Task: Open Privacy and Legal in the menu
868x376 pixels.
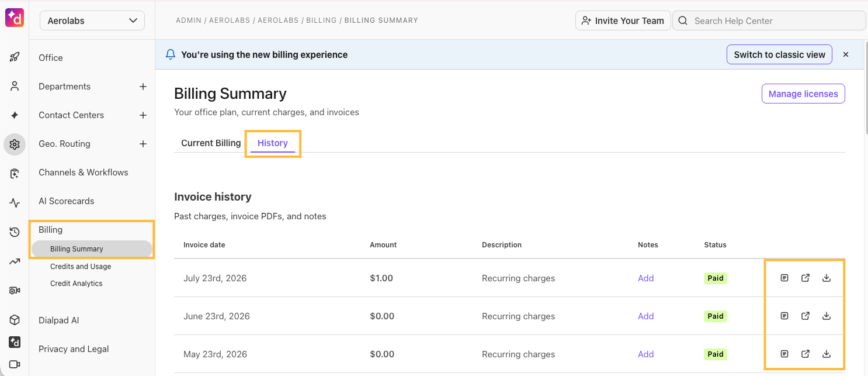Action: [x=74, y=349]
